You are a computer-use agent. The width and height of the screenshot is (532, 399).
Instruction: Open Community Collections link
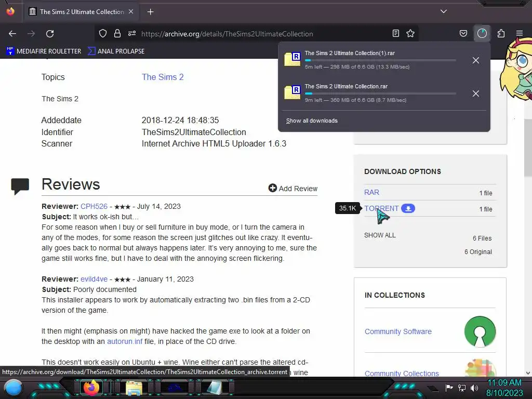click(402, 373)
